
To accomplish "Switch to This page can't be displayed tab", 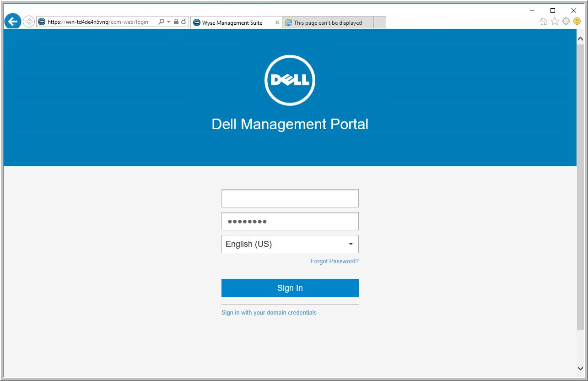I will (x=328, y=22).
